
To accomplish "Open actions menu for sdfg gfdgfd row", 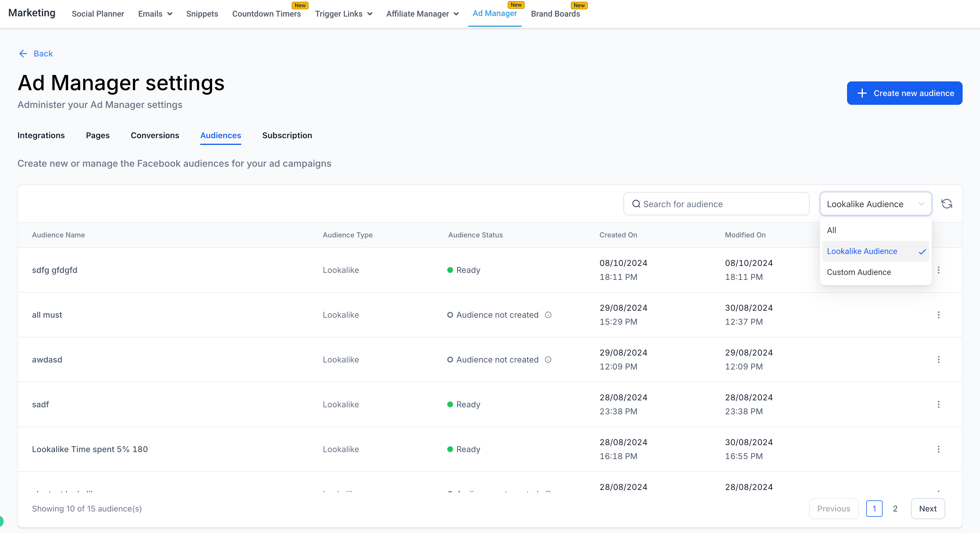I will 938,270.
